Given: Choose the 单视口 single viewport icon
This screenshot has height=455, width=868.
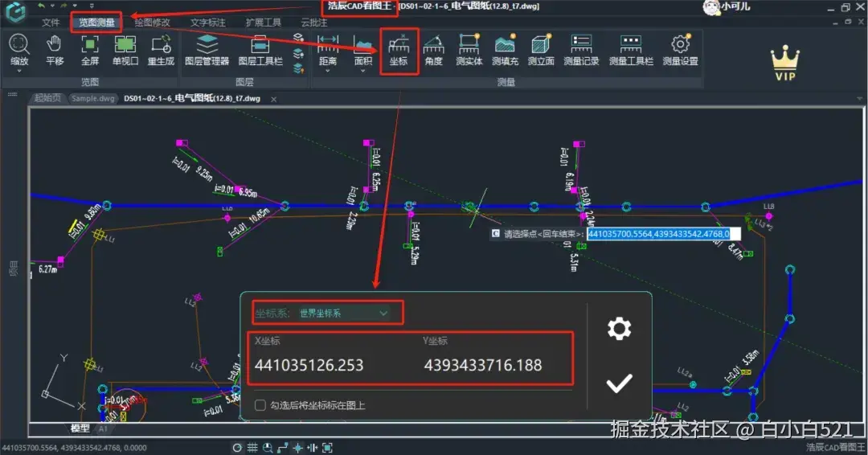Looking at the screenshot, I should 125,50.
